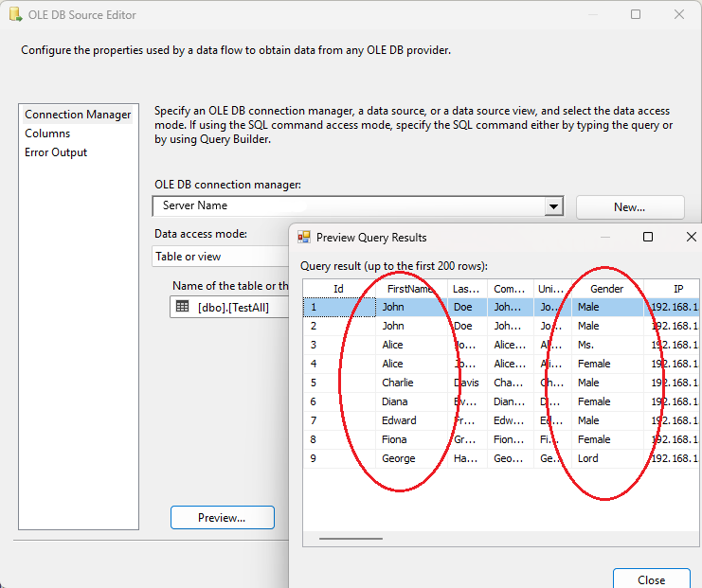Screen dimensions: 702x588
Task: Open the Error Output page
Action: 56,152
